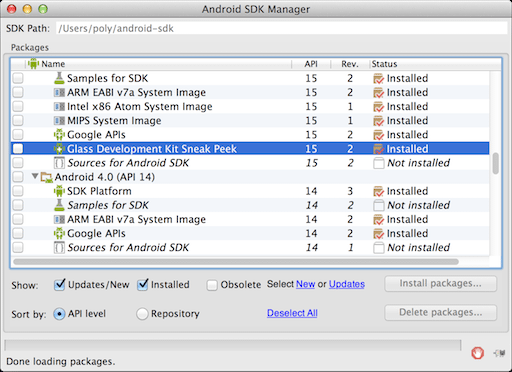Image resolution: width=512 pixels, height=372 pixels.
Task: Click the Install packages button
Action: [441, 284]
